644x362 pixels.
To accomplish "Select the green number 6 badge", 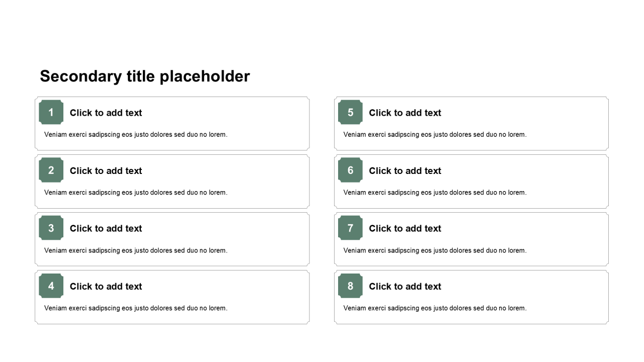I will (x=350, y=170).
